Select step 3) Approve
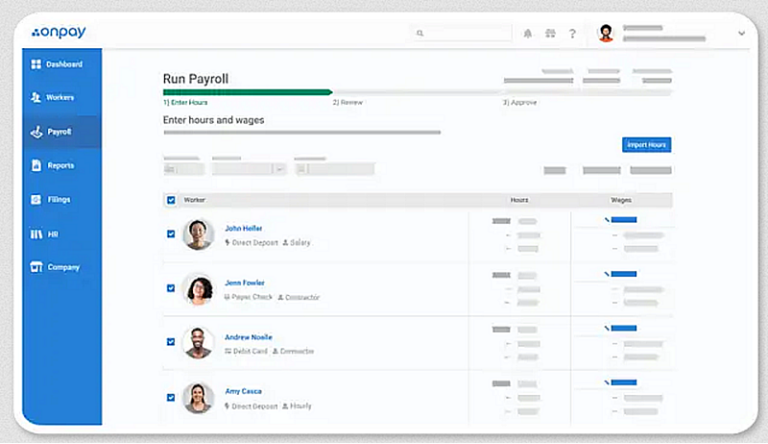768x444 pixels. pyautogui.click(x=520, y=102)
